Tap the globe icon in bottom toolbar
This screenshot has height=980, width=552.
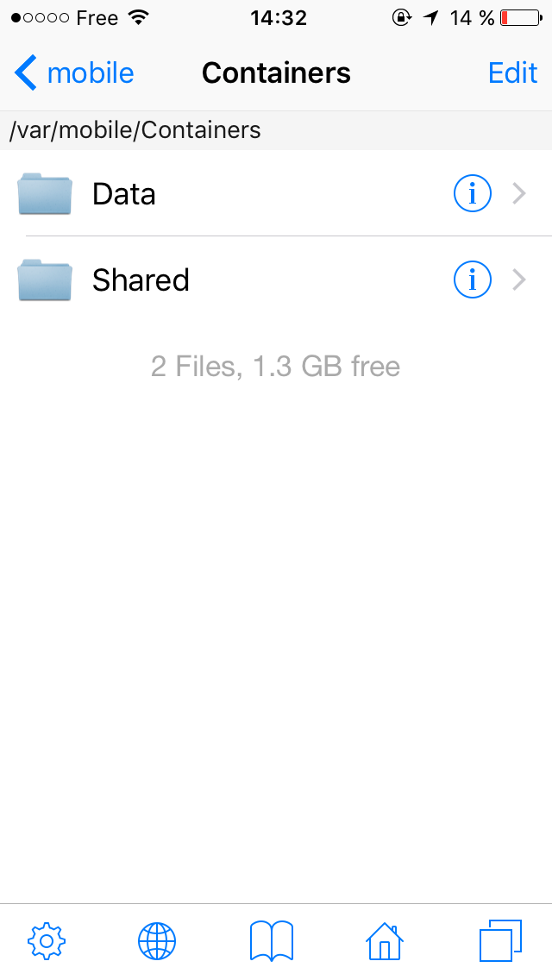pyautogui.click(x=157, y=940)
